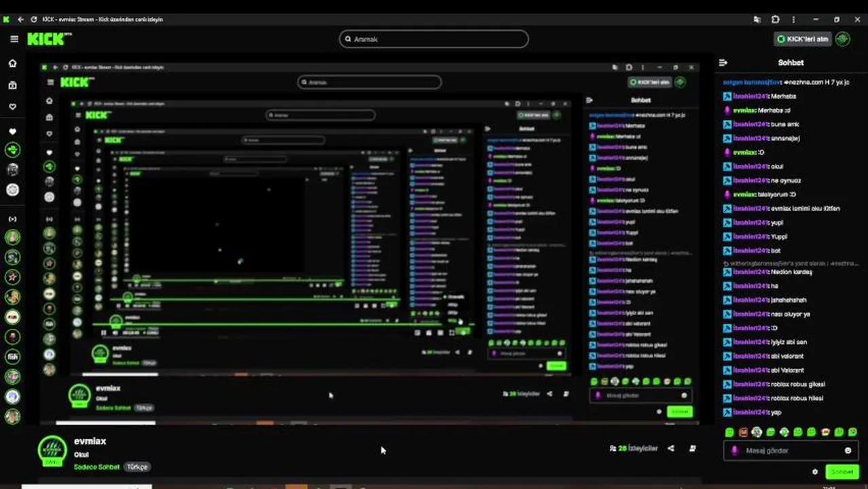Click the outermost 'Nedion kardeş' chat message
This screenshot has height=489, width=868.
[x=767, y=272]
